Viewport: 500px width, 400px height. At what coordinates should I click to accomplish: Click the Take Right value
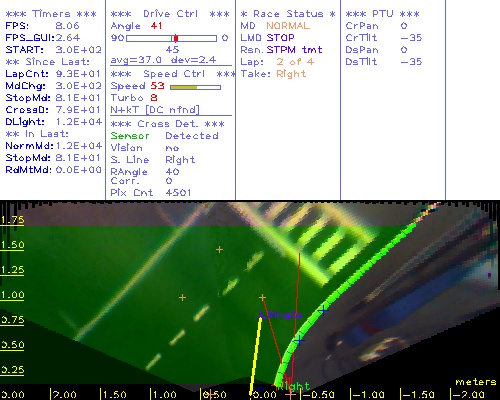coord(291,74)
